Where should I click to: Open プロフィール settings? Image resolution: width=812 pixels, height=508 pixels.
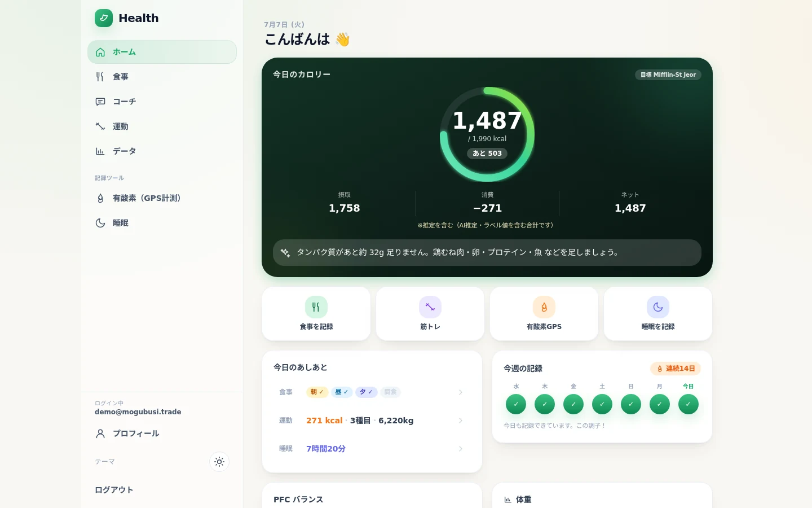pos(162,433)
